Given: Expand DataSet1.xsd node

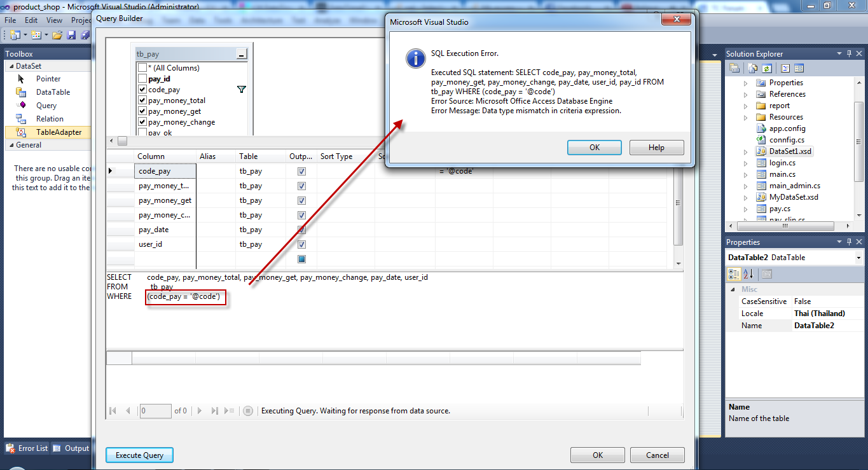Looking at the screenshot, I should click(x=746, y=151).
